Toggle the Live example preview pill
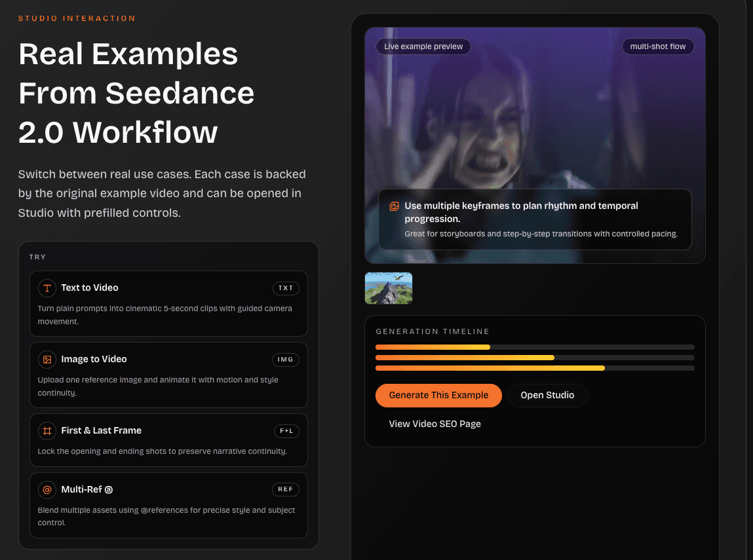Screen dimensions: 753x560 pyautogui.click(x=423, y=47)
